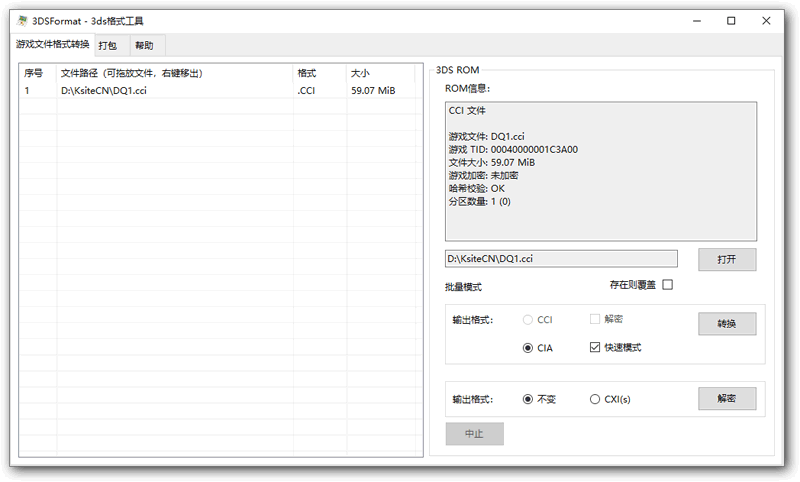Click the 格式 column header
800x482 pixels.
point(319,73)
